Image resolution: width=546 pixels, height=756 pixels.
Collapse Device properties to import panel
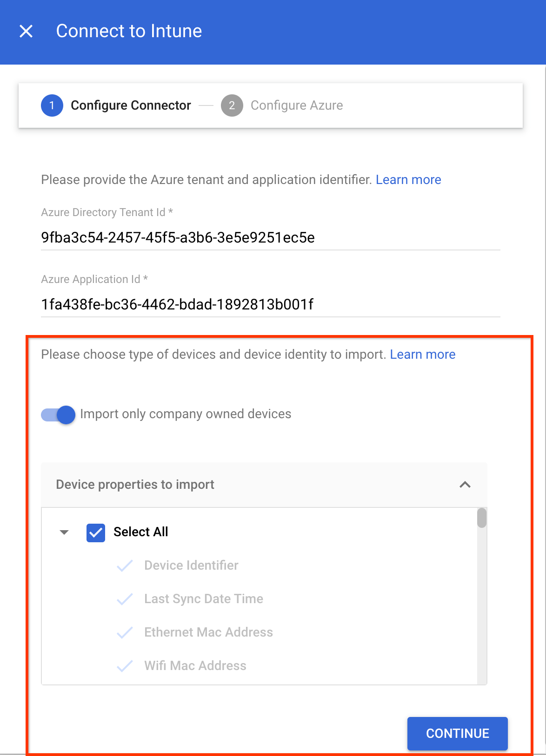[x=465, y=485]
